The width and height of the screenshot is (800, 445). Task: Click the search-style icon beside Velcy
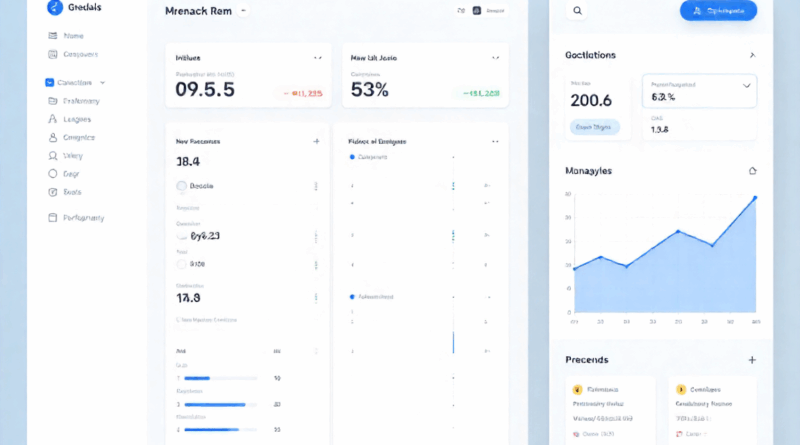point(52,156)
